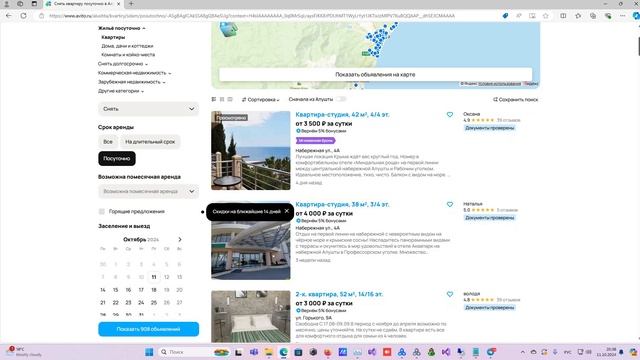Pick October 11 in the calendar
The height and width of the screenshot is (360, 640).
(x=154, y=277)
